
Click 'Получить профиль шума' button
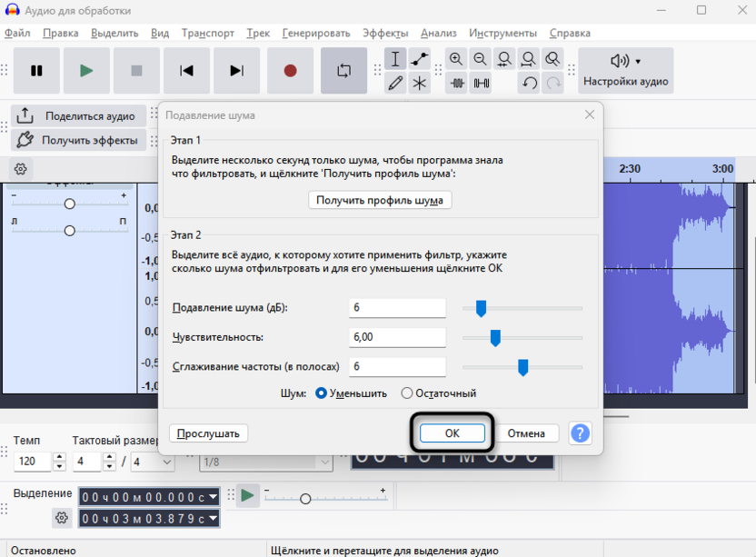380,200
